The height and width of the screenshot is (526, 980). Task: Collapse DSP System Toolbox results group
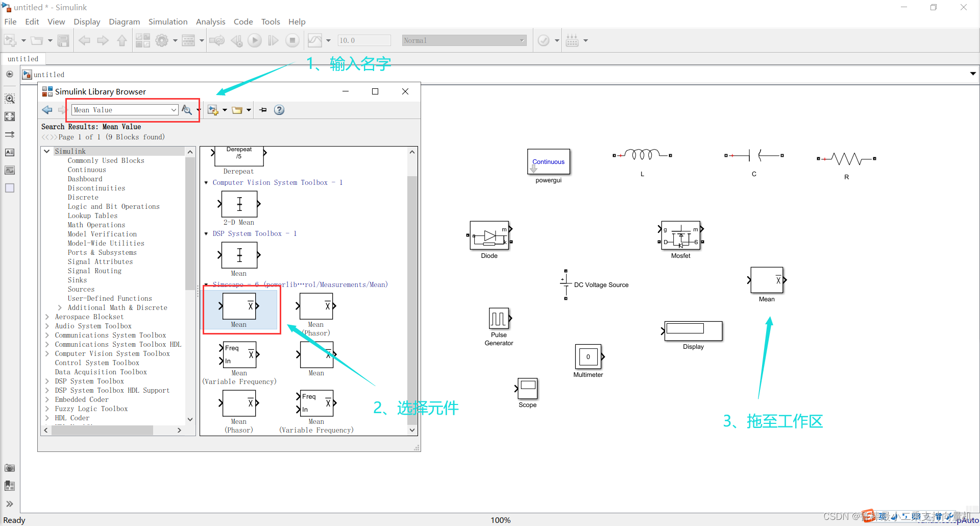pyautogui.click(x=206, y=233)
